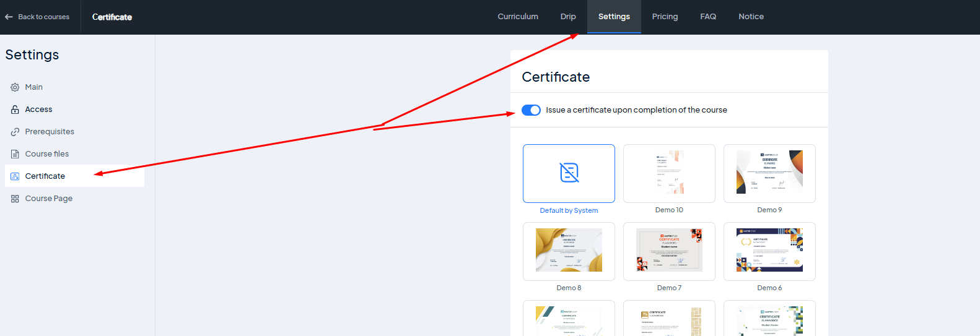Turn off Issue a certificate toggle
This screenshot has height=336, width=980.
[531, 110]
